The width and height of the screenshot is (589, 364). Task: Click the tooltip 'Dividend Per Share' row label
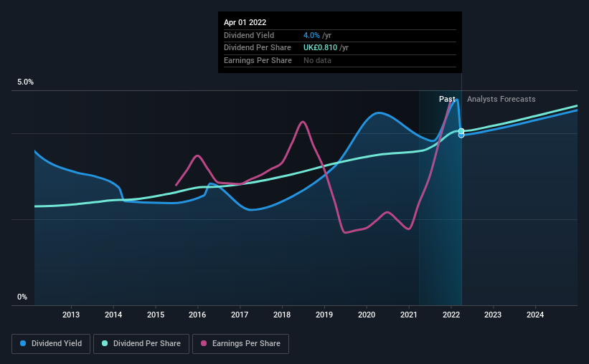click(258, 48)
